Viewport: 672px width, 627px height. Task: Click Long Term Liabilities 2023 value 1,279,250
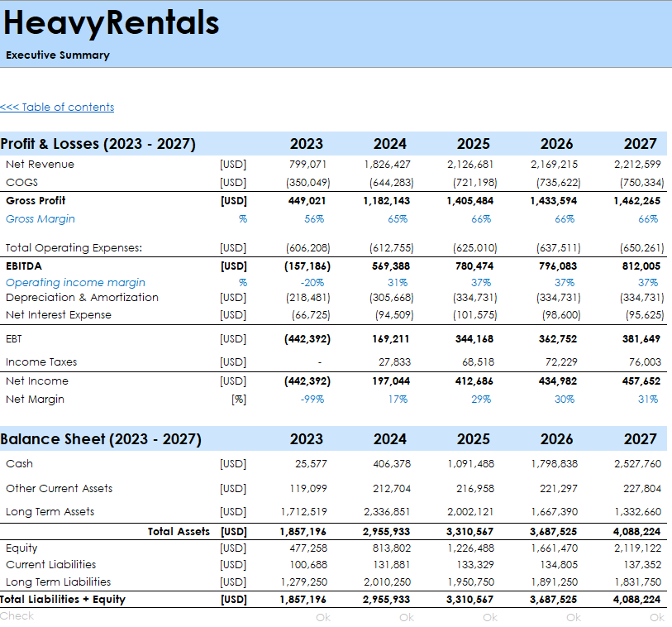(x=304, y=582)
